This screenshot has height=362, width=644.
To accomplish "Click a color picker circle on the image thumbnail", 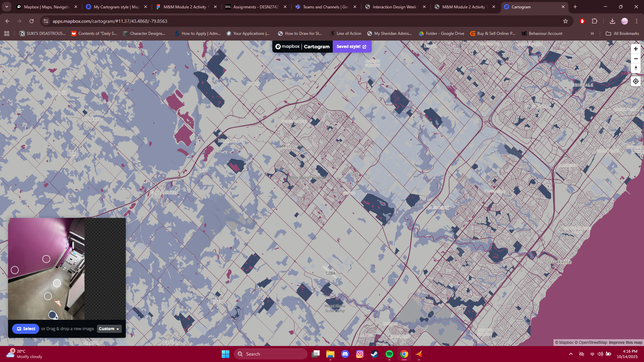I will (46, 259).
